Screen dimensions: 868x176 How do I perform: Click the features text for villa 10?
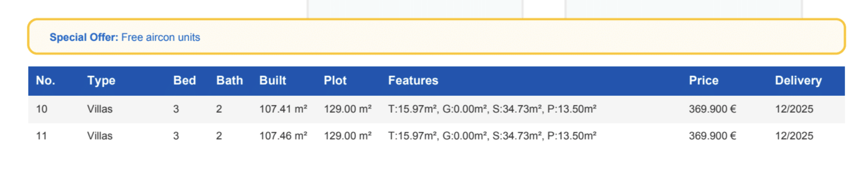click(x=492, y=109)
